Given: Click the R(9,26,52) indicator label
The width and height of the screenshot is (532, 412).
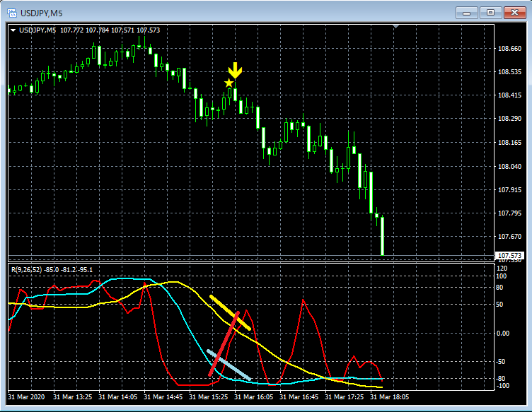Looking at the screenshot, I should [x=25, y=269].
